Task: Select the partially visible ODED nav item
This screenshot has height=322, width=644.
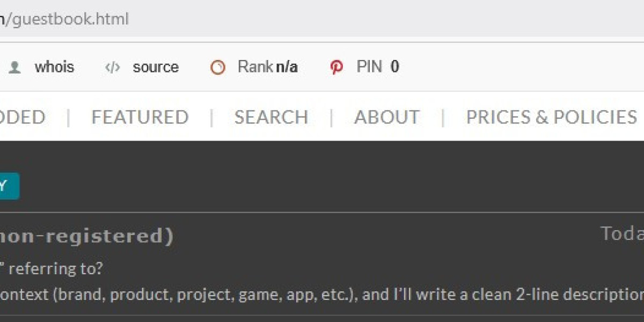Action: (x=23, y=117)
